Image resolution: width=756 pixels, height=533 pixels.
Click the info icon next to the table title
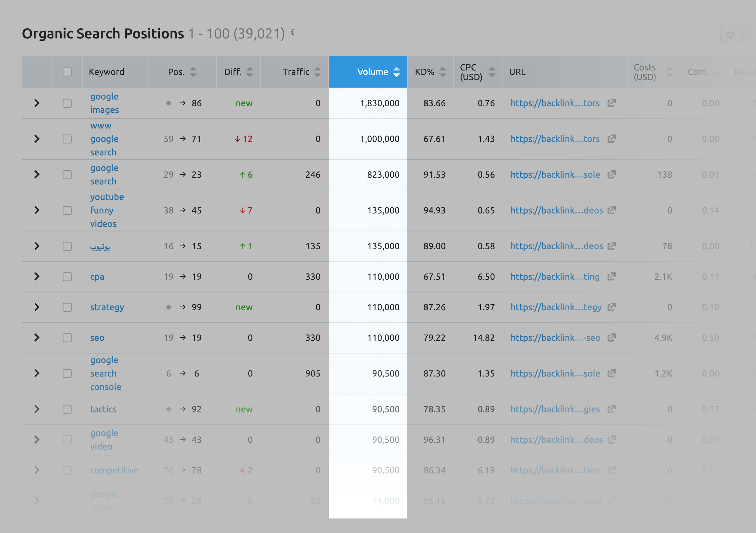coord(292,32)
